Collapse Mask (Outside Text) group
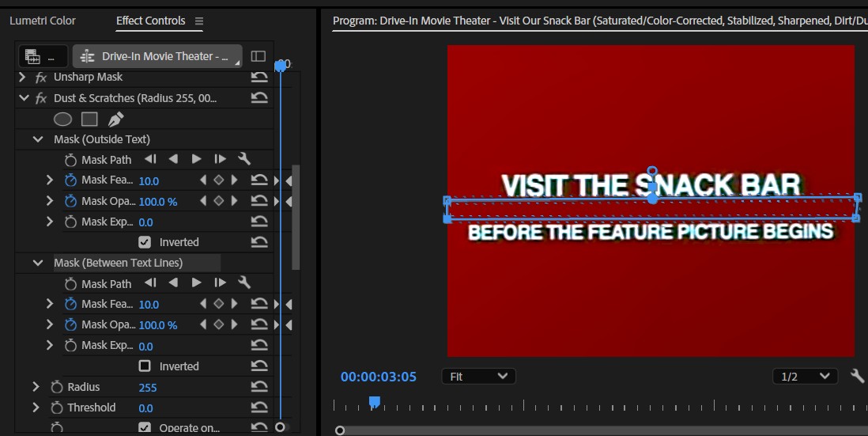 (38, 139)
